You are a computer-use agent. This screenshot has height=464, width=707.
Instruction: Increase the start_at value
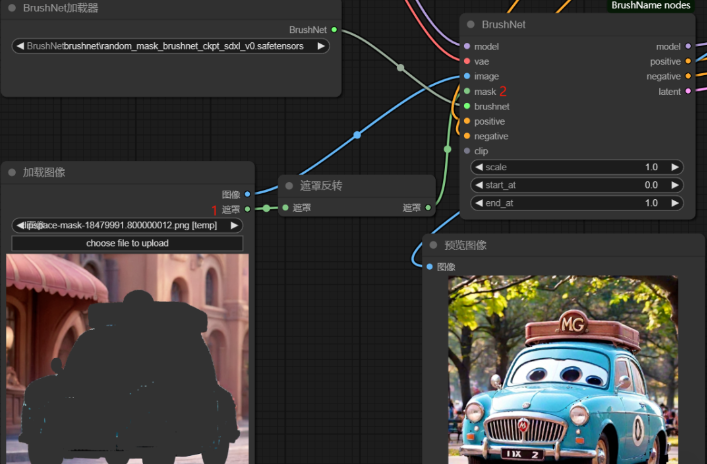click(675, 185)
